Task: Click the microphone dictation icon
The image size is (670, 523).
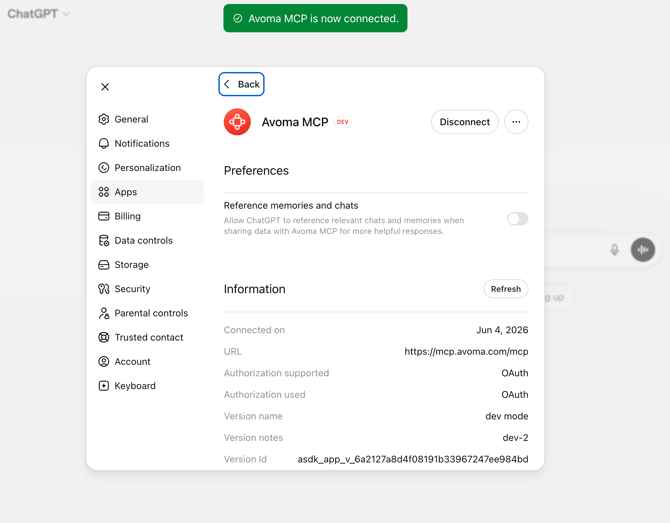Action: 614,250
